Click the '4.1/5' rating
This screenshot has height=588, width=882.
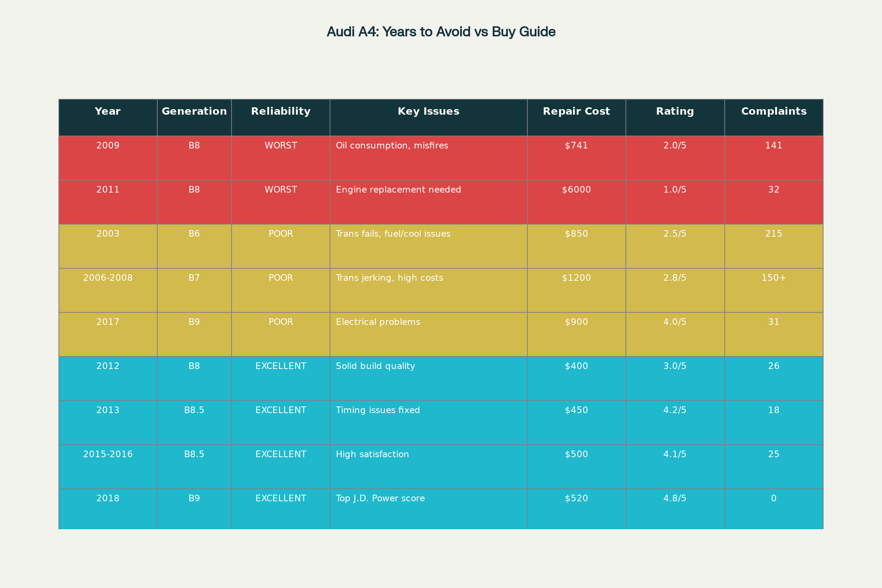pyautogui.click(x=675, y=455)
